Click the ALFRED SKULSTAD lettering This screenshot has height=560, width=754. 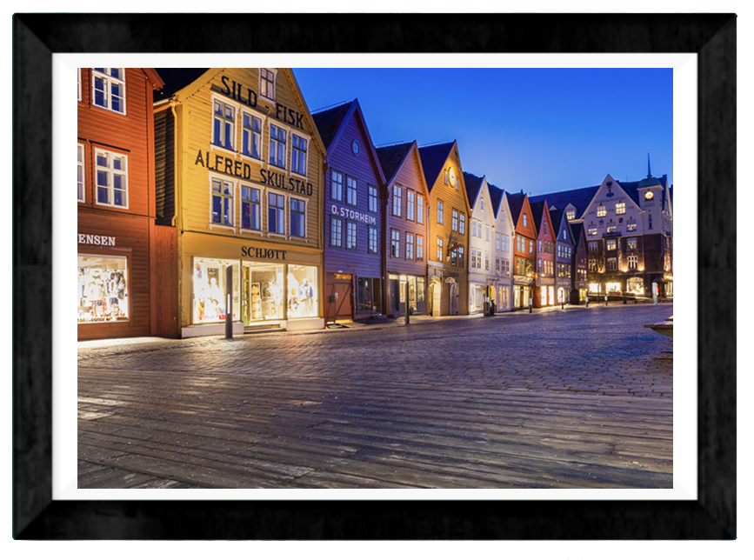point(253,172)
